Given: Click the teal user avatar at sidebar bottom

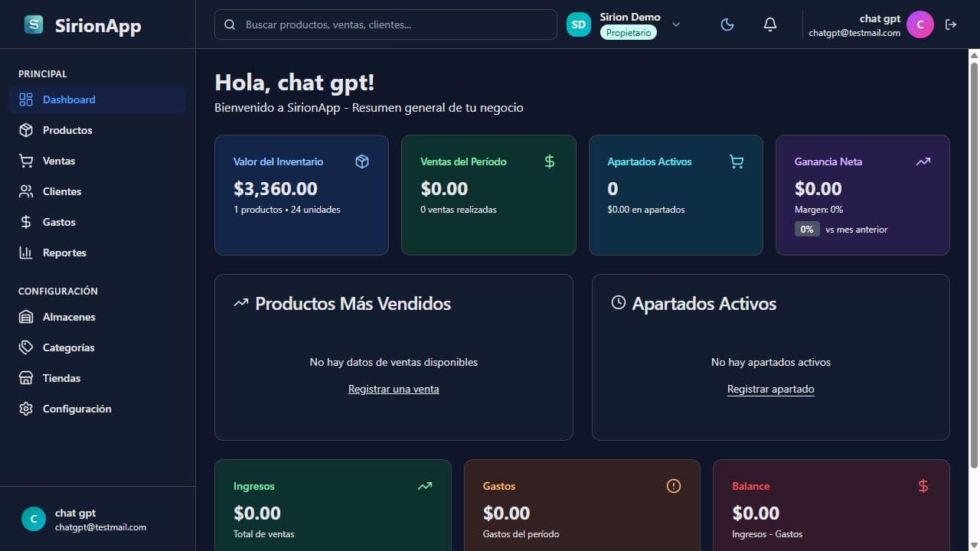Looking at the screenshot, I should 33,519.
